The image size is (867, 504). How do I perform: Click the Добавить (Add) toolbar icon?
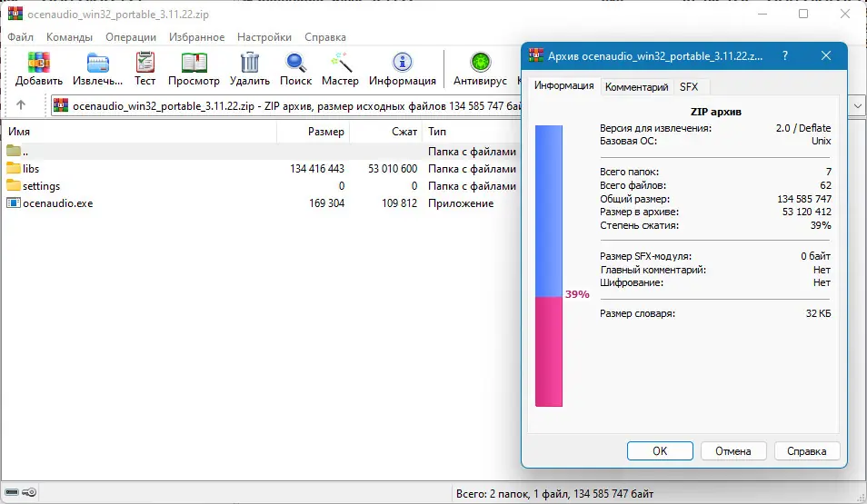pos(39,63)
